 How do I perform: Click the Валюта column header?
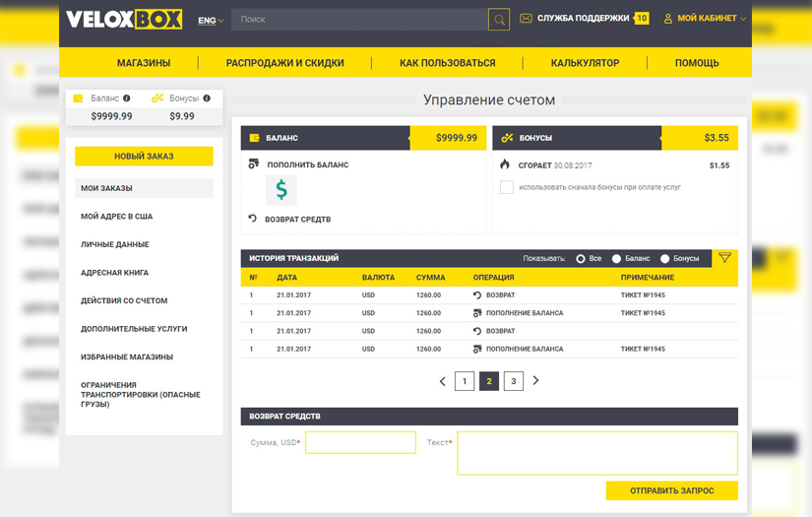click(378, 277)
